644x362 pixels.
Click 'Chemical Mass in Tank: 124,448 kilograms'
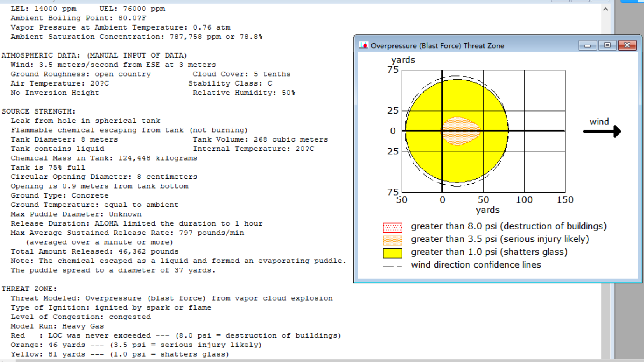point(104,158)
